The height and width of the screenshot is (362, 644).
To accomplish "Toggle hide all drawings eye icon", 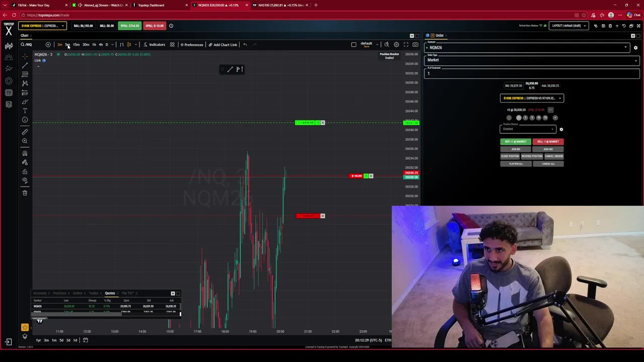I will pos(25,180).
